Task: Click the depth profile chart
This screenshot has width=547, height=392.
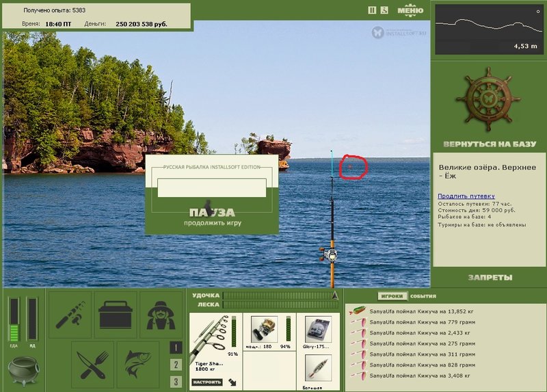Action: click(489, 29)
